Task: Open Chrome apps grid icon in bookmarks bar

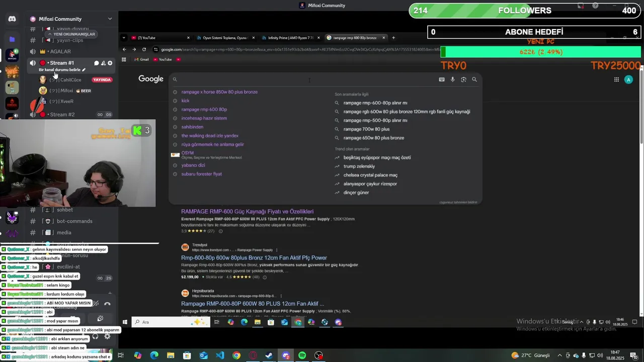Action: 124,59
